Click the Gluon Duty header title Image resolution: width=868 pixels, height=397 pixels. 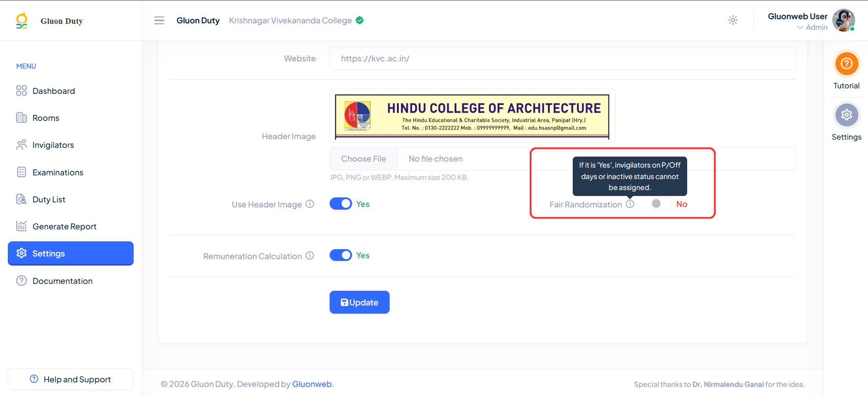(198, 21)
